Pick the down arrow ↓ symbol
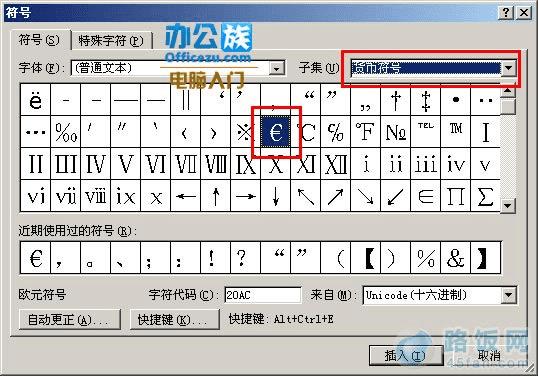 pos(276,196)
